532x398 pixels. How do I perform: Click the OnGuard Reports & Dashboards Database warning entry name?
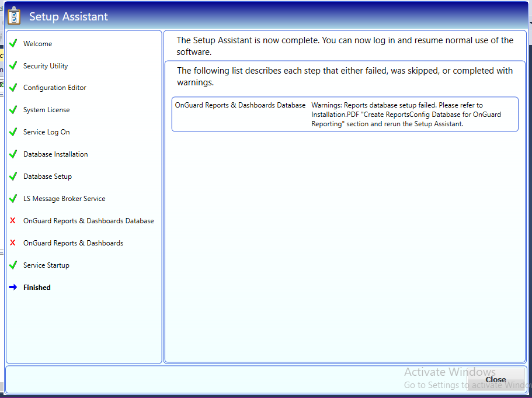point(240,105)
